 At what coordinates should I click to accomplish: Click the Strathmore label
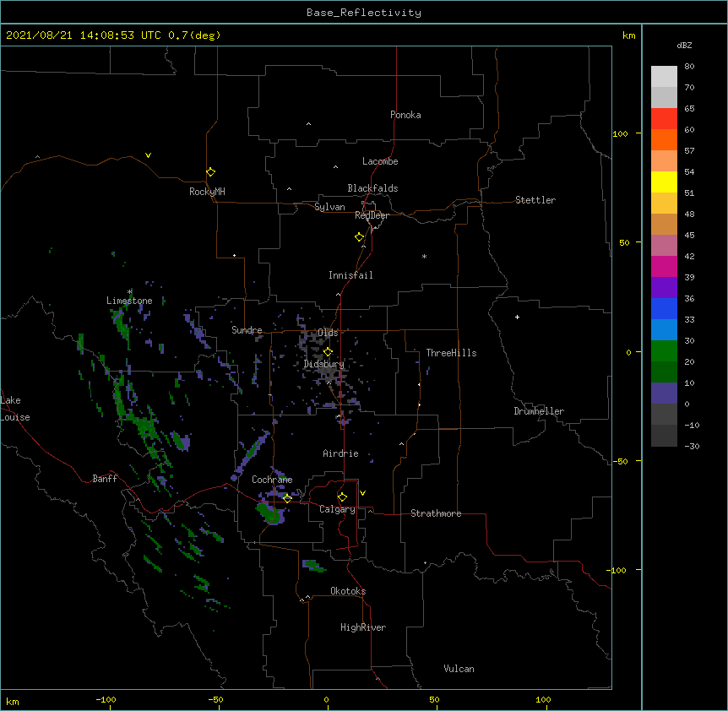click(436, 513)
